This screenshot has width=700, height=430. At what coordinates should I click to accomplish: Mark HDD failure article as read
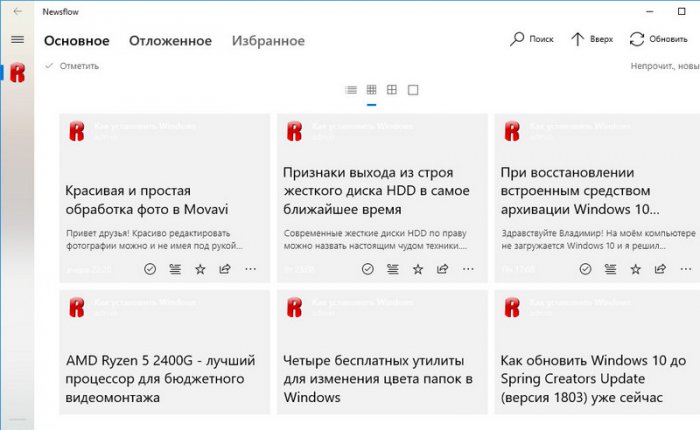coord(367,269)
